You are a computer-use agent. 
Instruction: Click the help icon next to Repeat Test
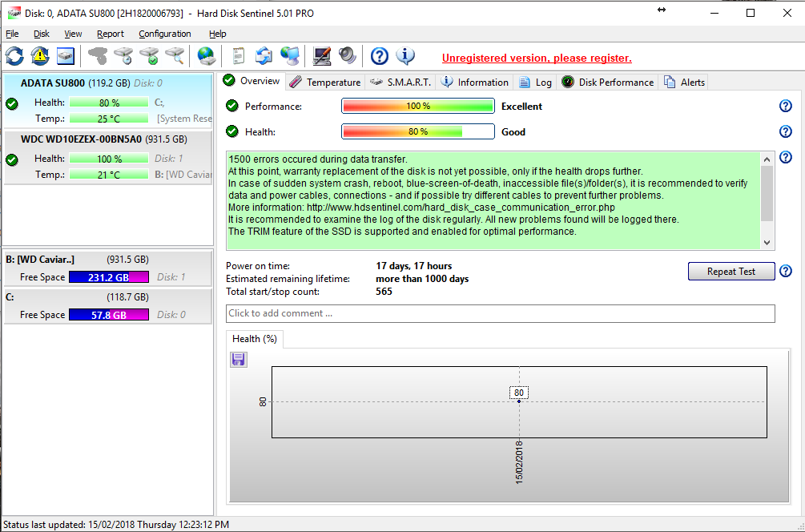point(786,271)
